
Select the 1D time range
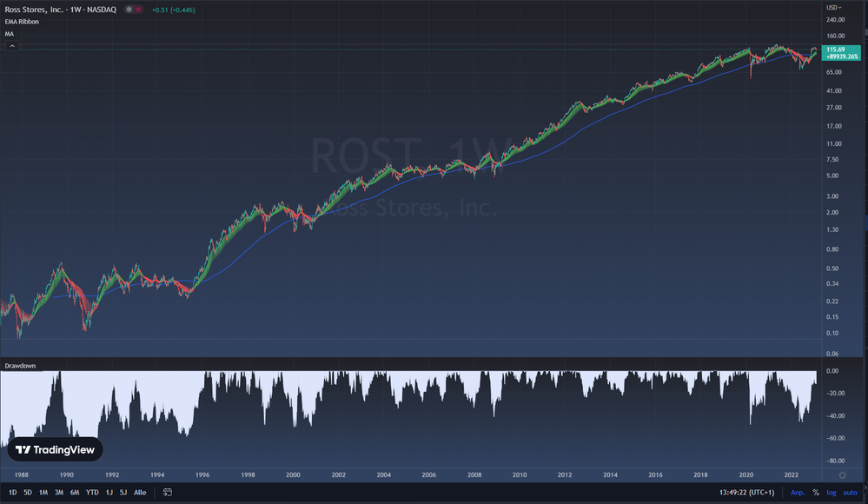point(13,492)
